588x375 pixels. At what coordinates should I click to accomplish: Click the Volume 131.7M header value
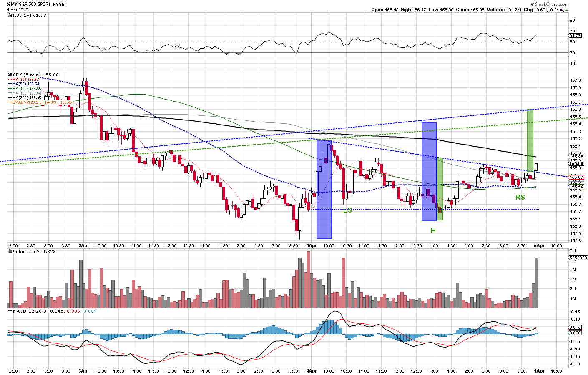[x=504, y=10]
